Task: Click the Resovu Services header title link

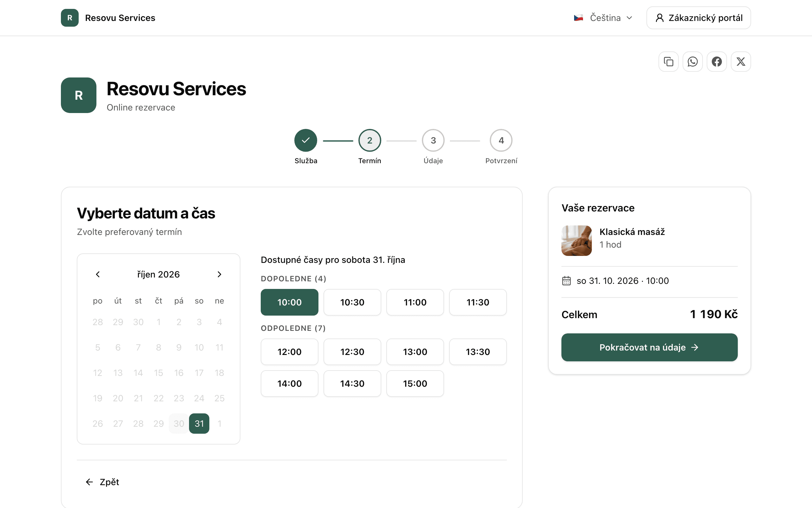Action: (x=120, y=18)
